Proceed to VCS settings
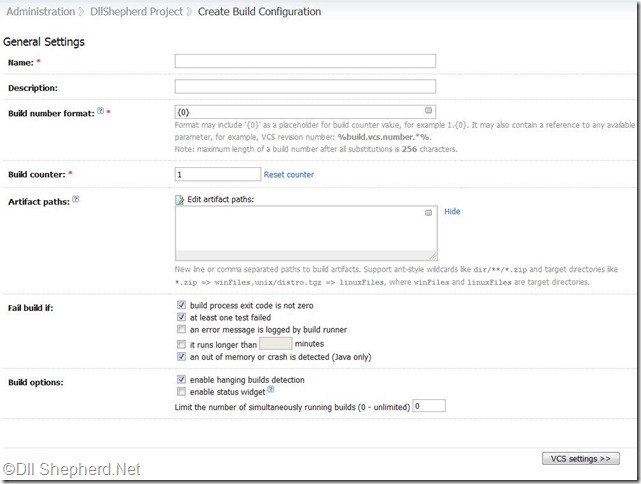Viewport: 641px width, 484px height. point(580,458)
